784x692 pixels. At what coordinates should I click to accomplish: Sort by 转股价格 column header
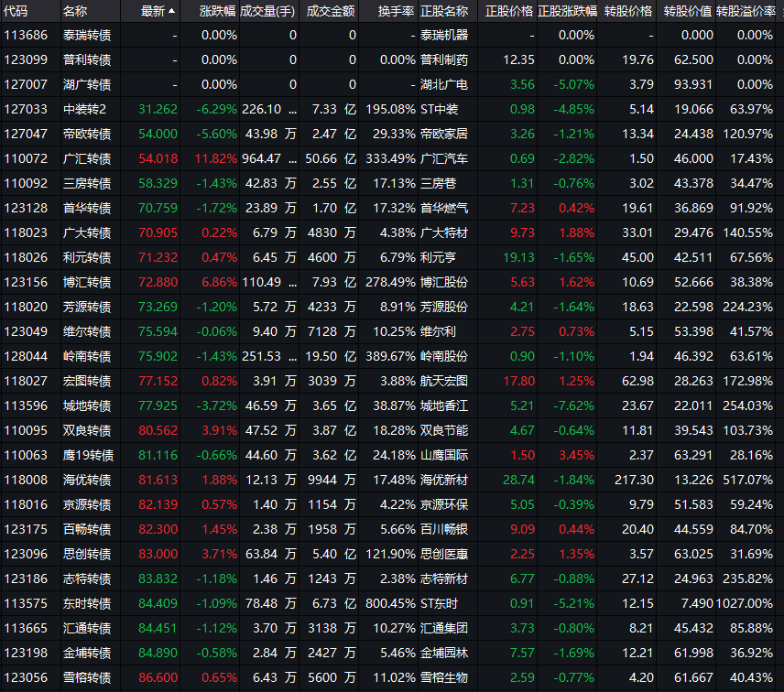pos(628,11)
